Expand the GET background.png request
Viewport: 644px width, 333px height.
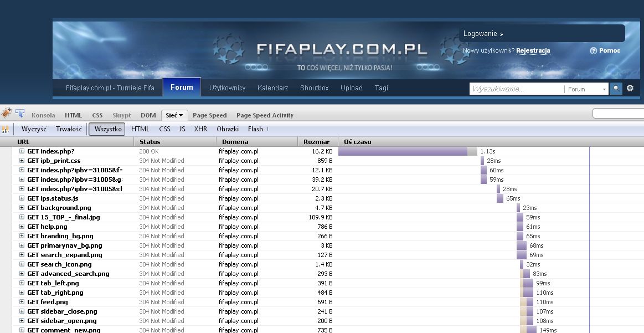(x=22, y=208)
